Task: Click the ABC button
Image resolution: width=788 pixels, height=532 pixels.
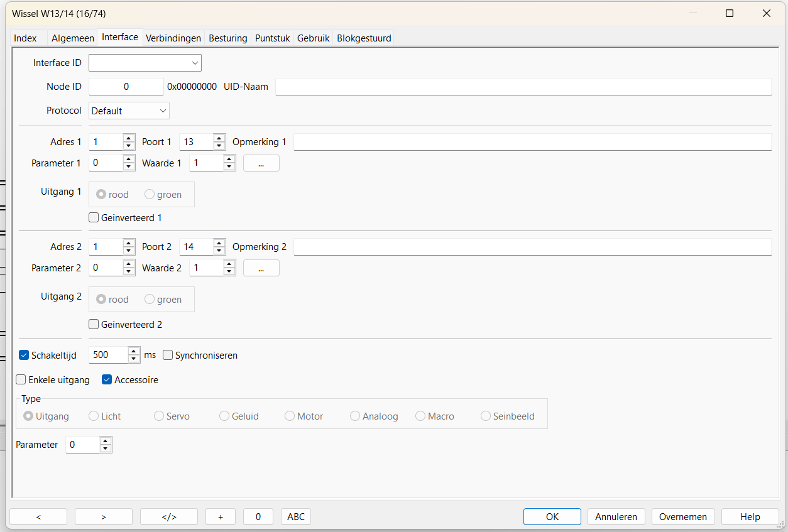Action: (x=296, y=517)
